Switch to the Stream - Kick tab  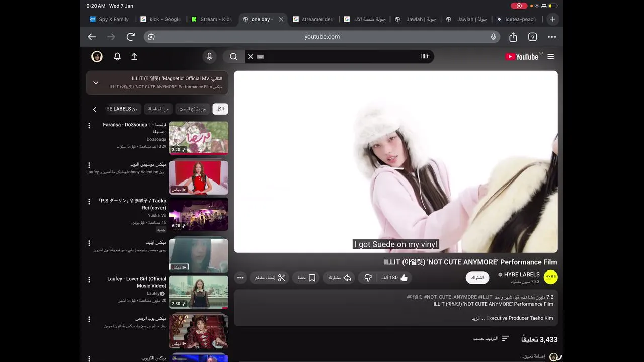click(212, 19)
